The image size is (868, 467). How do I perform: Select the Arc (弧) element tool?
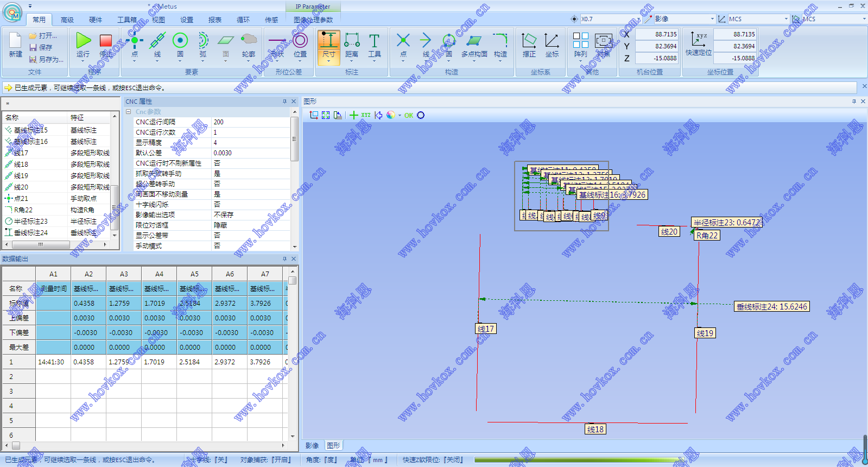coord(202,41)
